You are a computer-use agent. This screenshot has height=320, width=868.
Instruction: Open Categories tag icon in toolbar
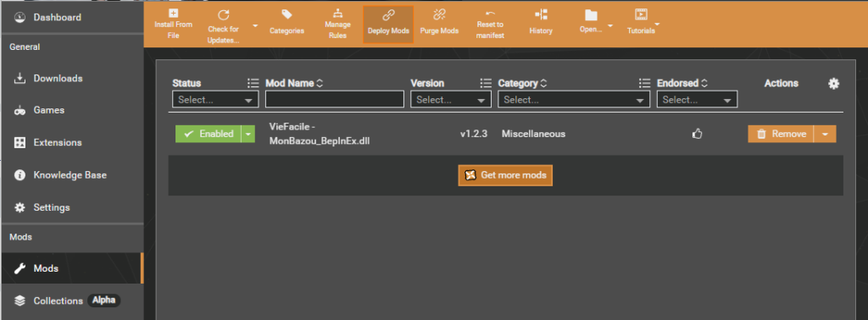(287, 14)
